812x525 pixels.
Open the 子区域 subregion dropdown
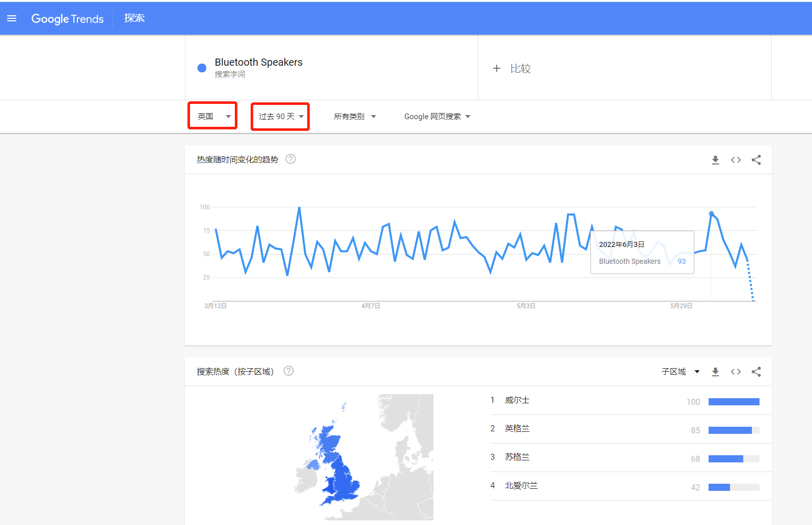(x=681, y=372)
